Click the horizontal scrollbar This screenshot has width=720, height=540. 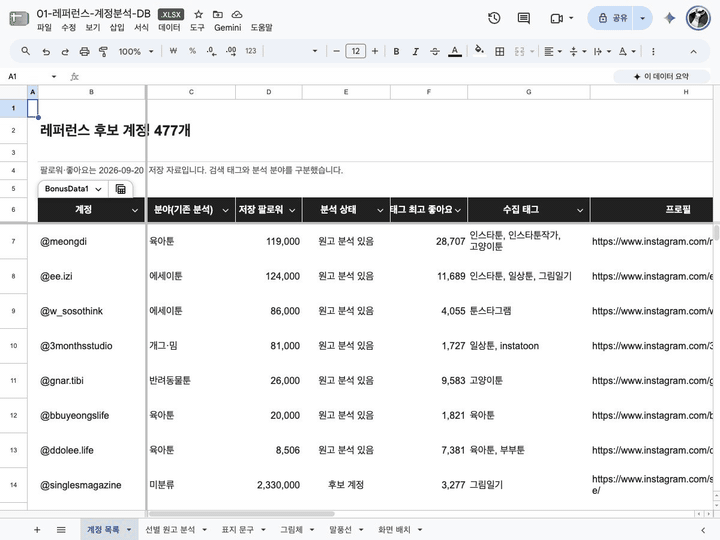pyautogui.click(x=242, y=514)
